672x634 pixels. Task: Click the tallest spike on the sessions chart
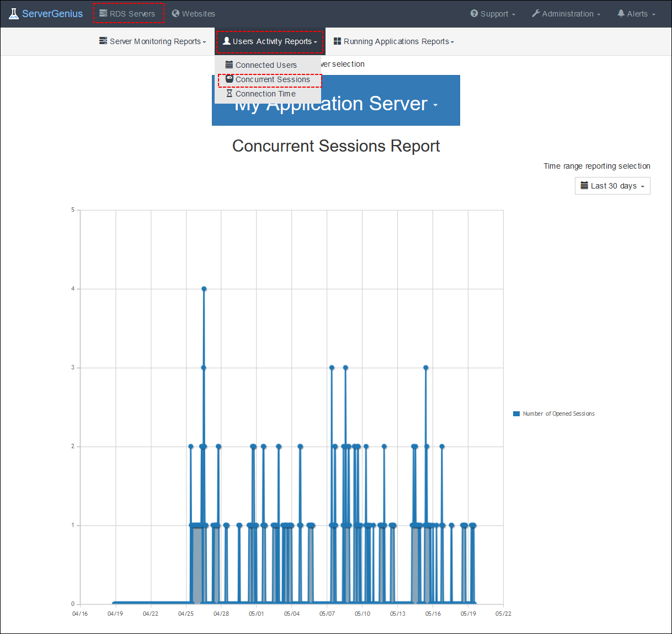pyautogui.click(x=204, y=288)
